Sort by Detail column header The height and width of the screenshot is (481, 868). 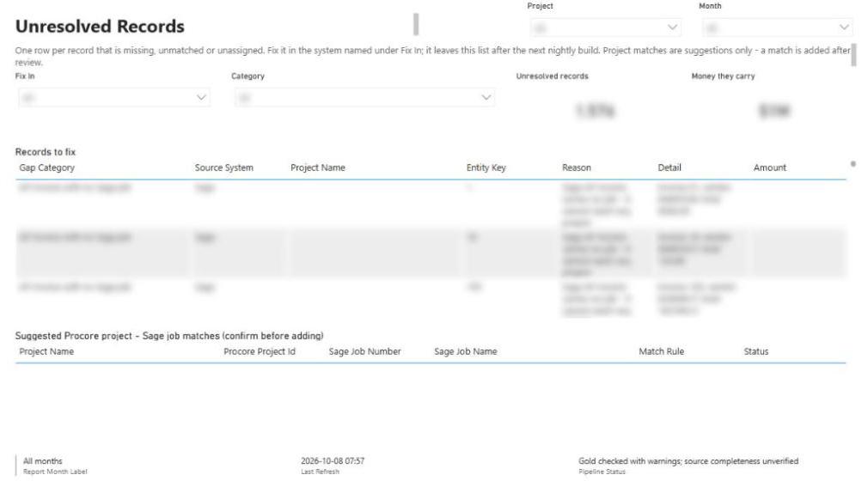point(669,167)
